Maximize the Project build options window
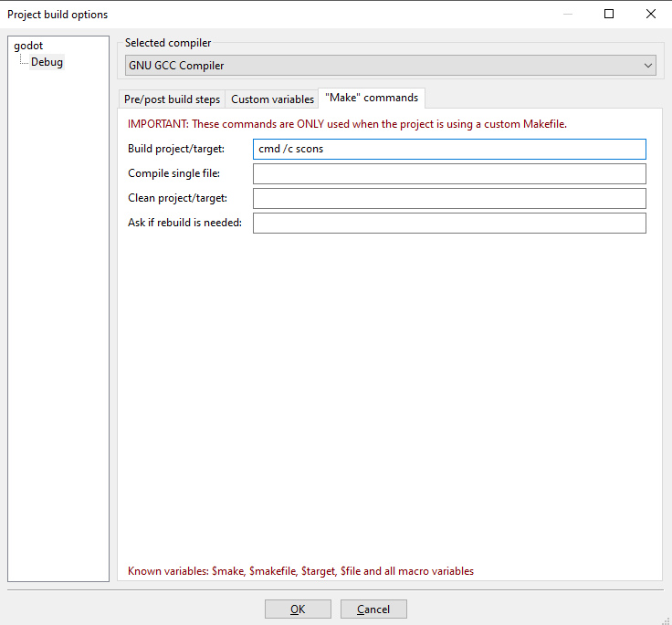This screenshot has width=672, height=625. tap(609, 14)
